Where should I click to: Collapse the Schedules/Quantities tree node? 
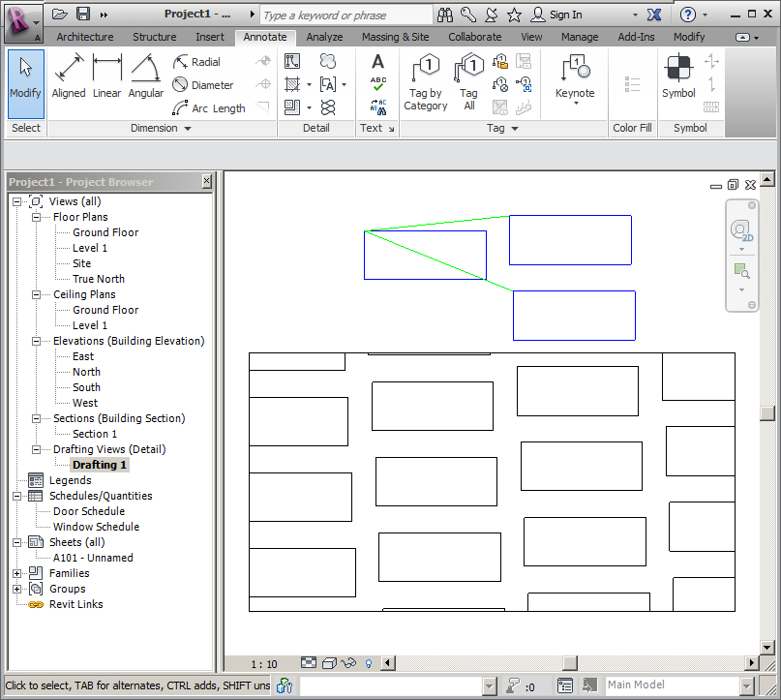[16, 497]
